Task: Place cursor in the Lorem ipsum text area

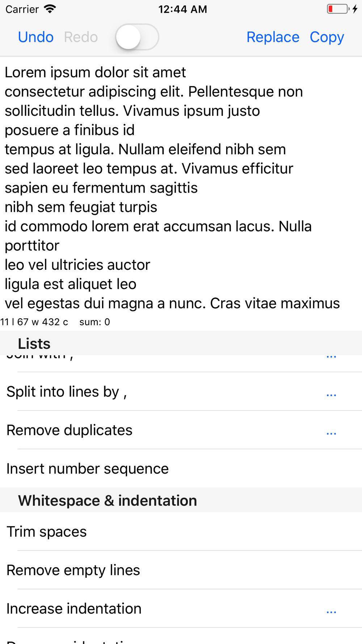Action: click(x=181, y=187)
